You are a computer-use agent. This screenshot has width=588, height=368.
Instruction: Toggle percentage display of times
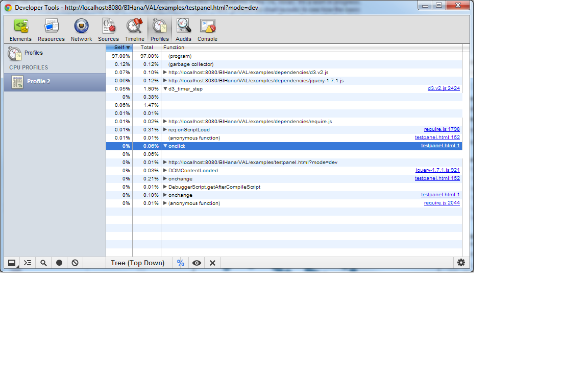point(180,263)
